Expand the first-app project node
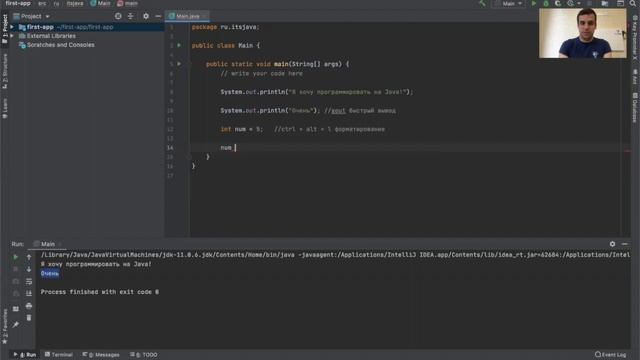Image resolution: width=640 pixels, height=360 pixels. (x=12, y=27)
